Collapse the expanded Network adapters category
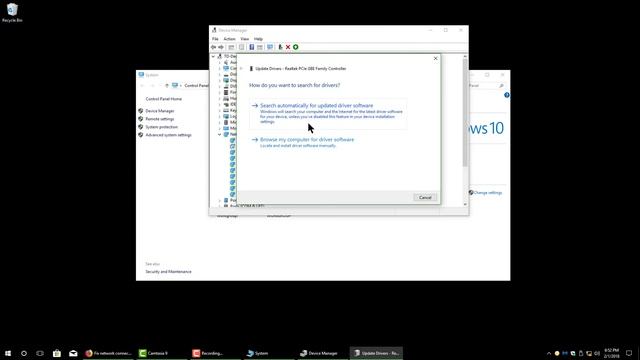The height and width of the screenshot is (360, 640). [220, 134]
